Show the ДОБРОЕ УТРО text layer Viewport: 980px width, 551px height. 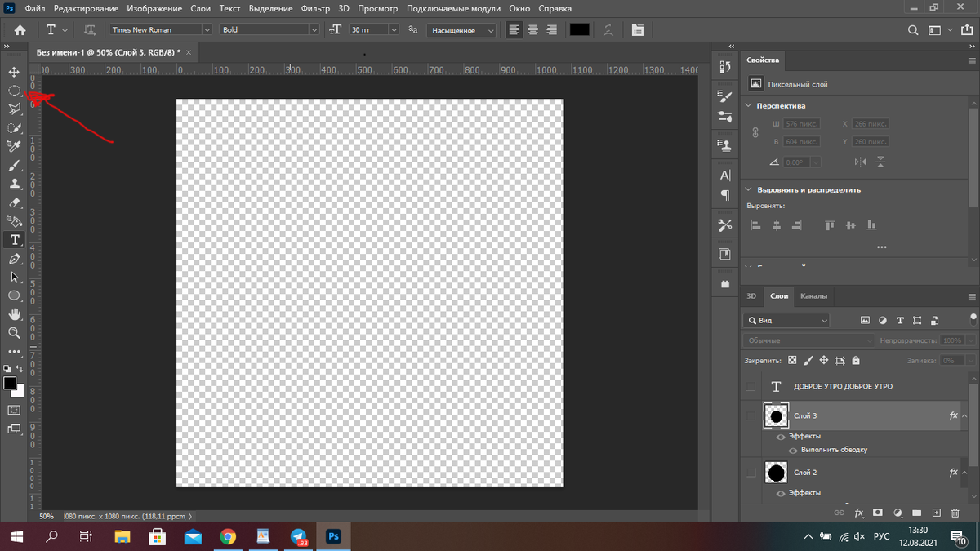coord(751,386)
